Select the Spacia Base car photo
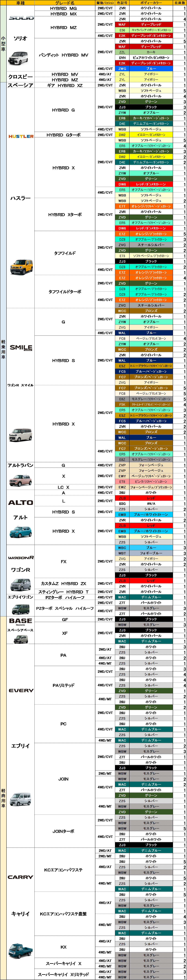The height and width of the screenshot is (980, 187). 21,639
